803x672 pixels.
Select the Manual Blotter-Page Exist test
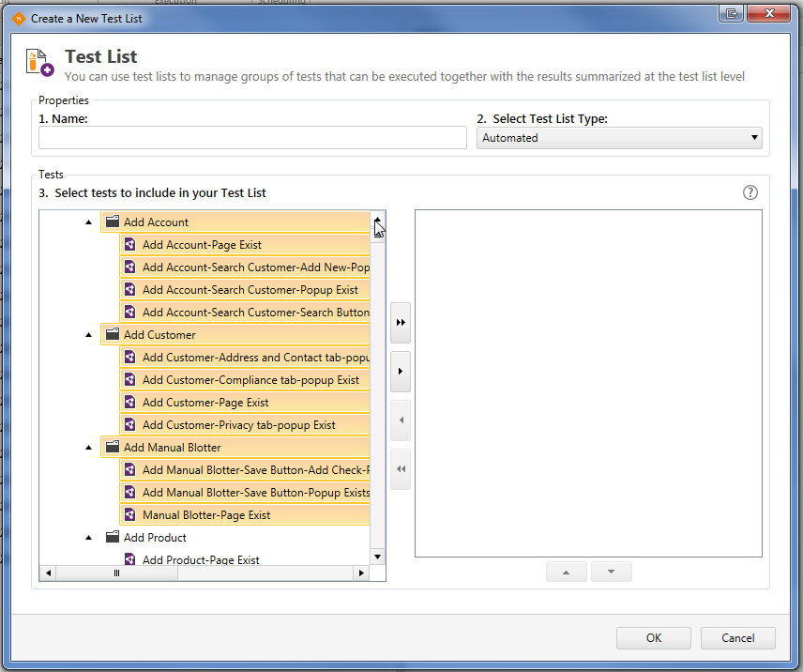pyautogui.click(x=206, y=515)
